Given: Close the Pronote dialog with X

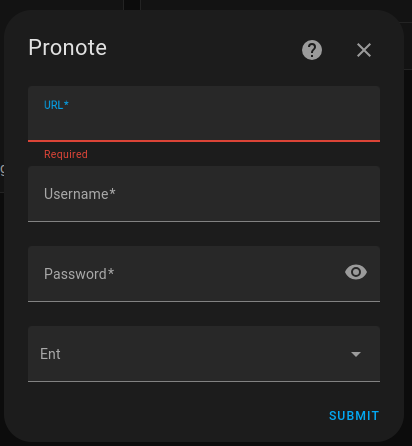Looking at the screenshot, I should coord(364,50).
